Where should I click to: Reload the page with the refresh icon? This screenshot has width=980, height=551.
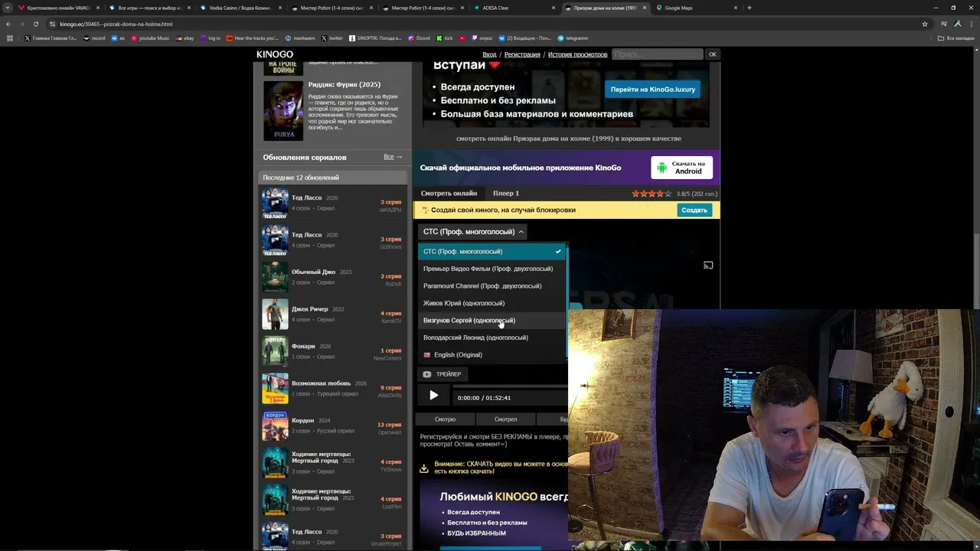(x=35, y=24)
